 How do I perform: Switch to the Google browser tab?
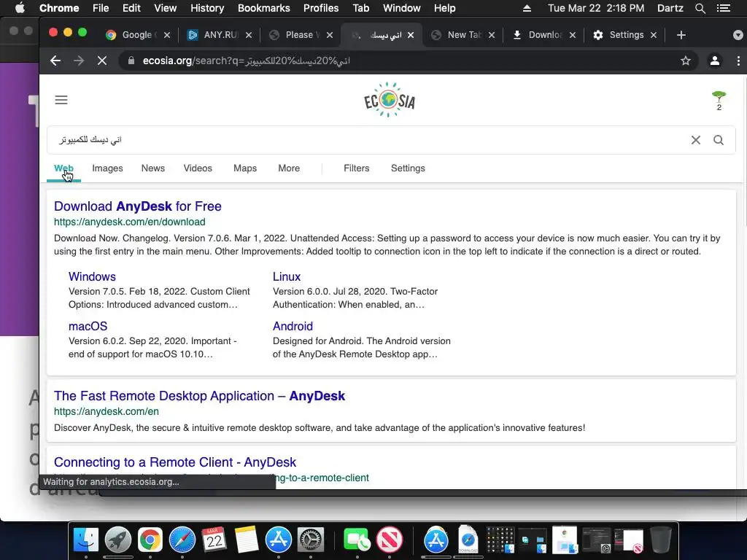click(138, 35)
